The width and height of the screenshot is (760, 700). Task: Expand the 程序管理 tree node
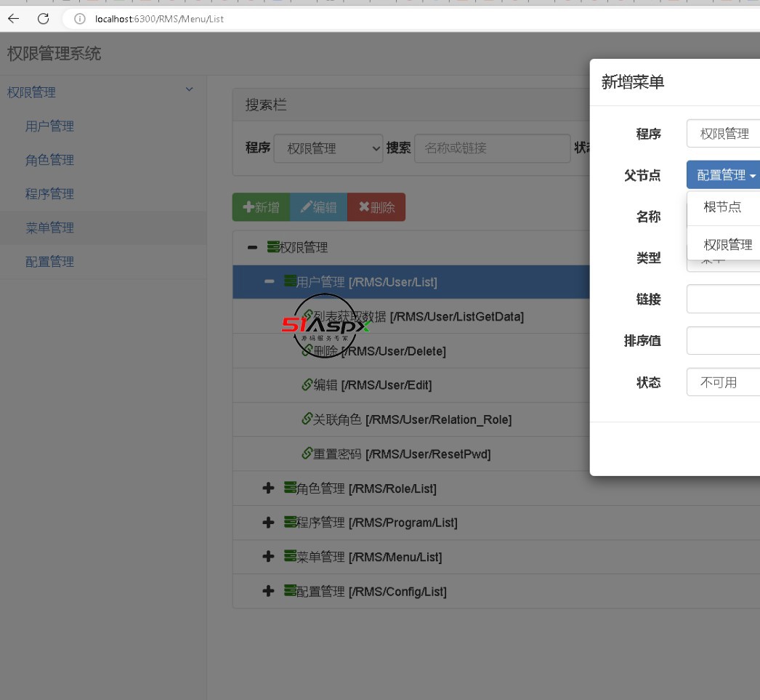coord(268,523)
